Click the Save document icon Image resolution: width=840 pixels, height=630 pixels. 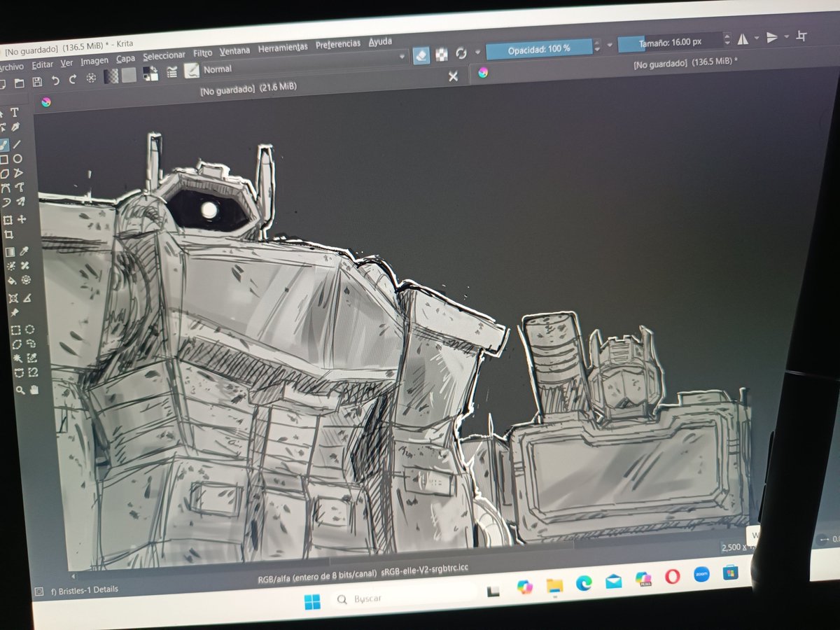pyautogui.click(x=36, y=82)
